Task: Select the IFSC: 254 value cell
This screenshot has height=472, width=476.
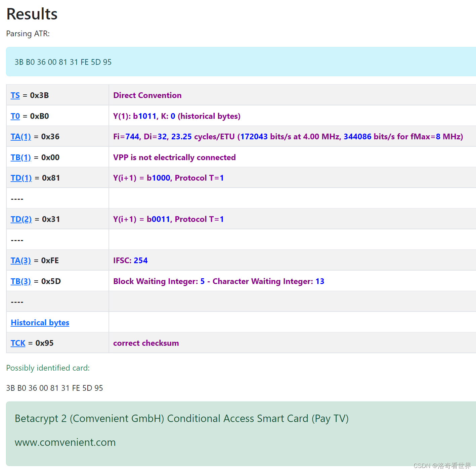Action: click(x=130, y=260)
